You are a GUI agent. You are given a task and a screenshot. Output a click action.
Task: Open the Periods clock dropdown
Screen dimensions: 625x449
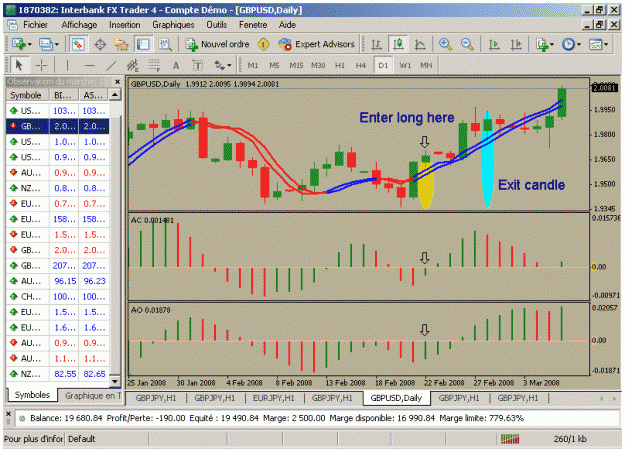coord(571,44)
